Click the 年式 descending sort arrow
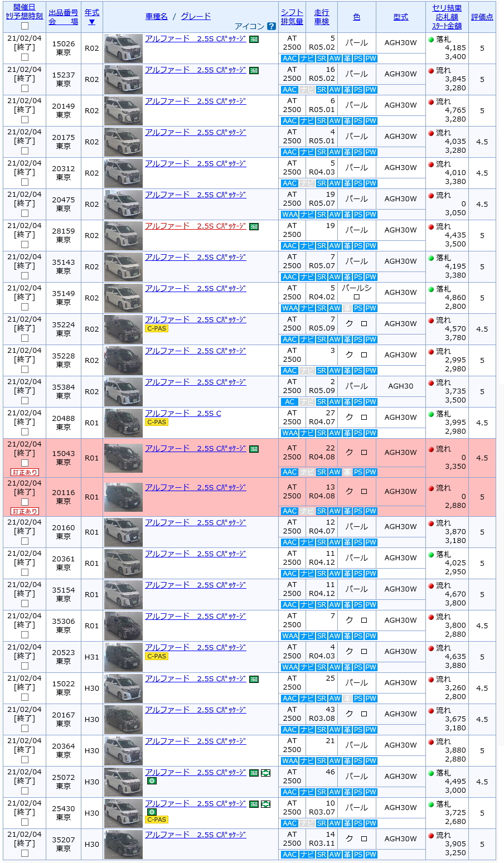The width and height of the screenshot is (504, 863). click(92, 22)
